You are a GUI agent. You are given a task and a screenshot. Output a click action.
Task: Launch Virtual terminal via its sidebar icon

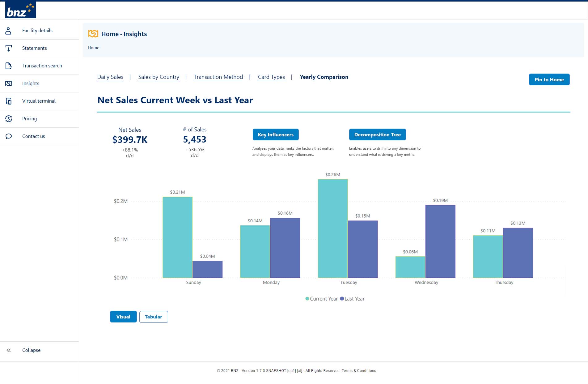[x=8, y=101]
